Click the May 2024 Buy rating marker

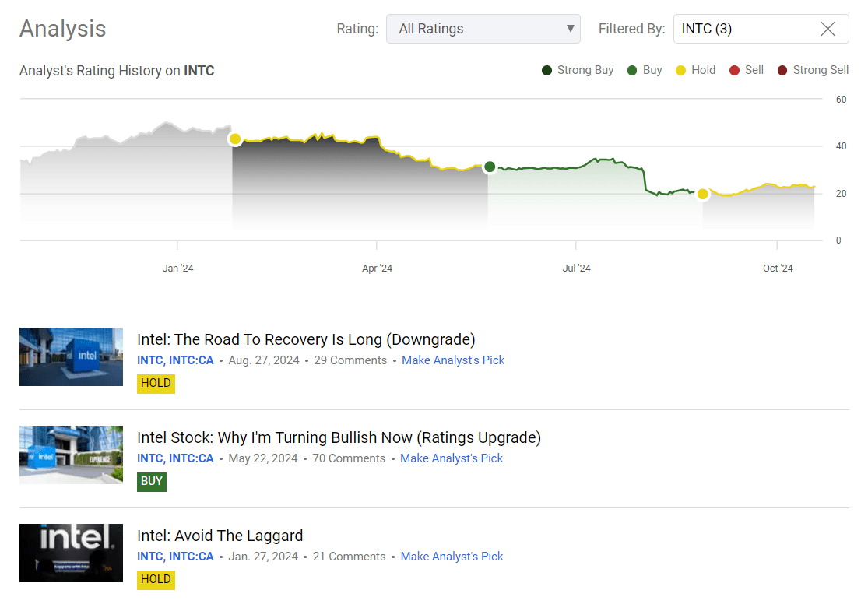click(x=490, y=167)
